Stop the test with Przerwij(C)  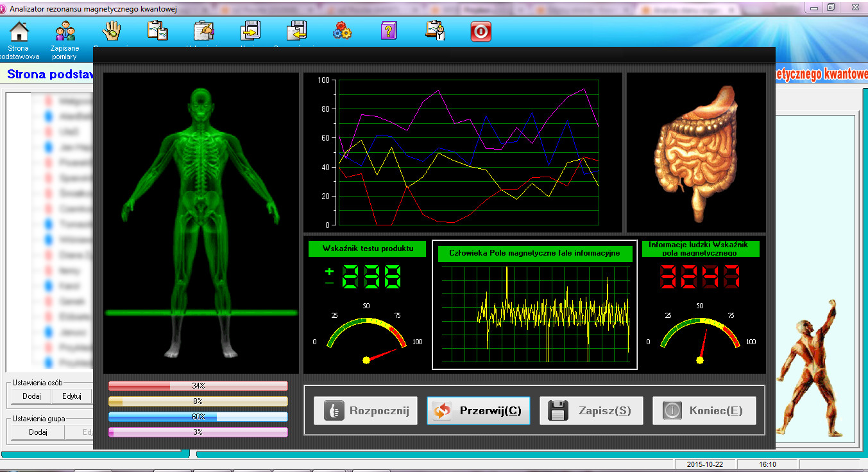click(479, 411)
